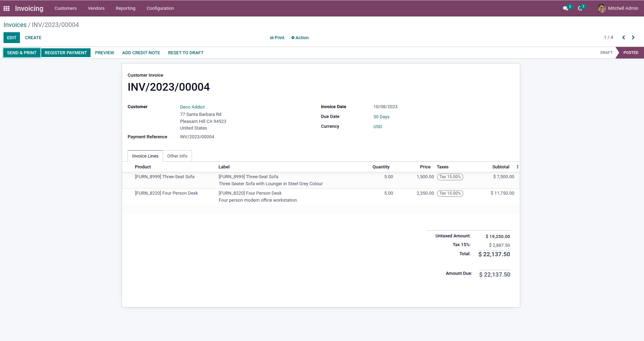Click the POSTED status stage
The image size is (644, 341).
(x=631, y=53)
